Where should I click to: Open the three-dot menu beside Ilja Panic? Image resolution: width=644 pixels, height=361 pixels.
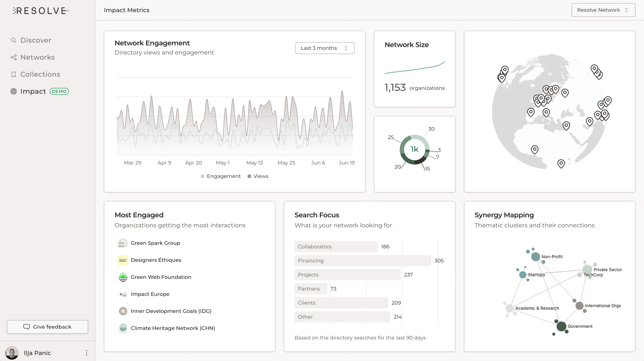click(x=87, y=353)
